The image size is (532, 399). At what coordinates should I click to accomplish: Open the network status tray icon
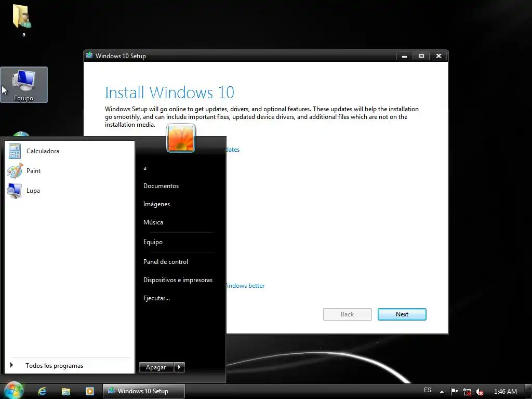point(467,392)
